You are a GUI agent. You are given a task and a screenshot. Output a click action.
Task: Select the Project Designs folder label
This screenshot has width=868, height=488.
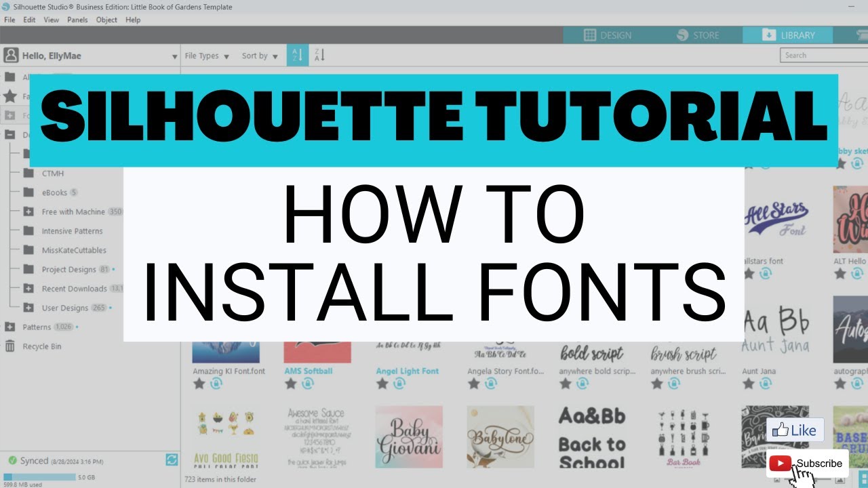[x=69, y=270]
